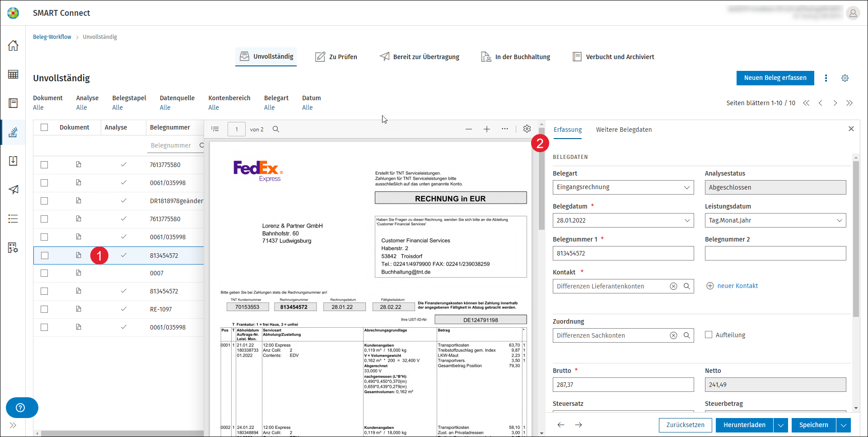Screen dimensions: 868x437
Task: Open the three-dot menu beside Neuen Beleg erfassen
Action: [x=826, y=78]
